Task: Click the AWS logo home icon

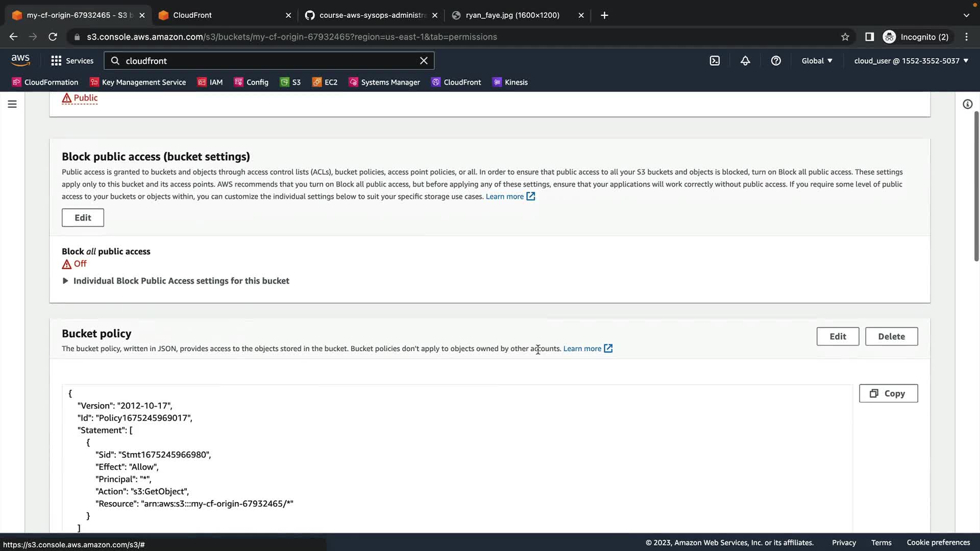Action: click(x=20, y=60)
